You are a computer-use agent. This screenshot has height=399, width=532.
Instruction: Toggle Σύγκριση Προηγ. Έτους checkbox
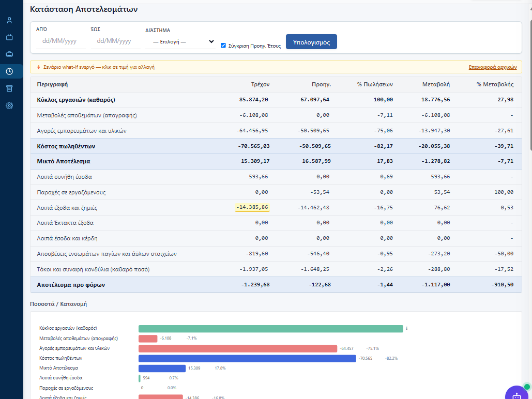[223, 45]
